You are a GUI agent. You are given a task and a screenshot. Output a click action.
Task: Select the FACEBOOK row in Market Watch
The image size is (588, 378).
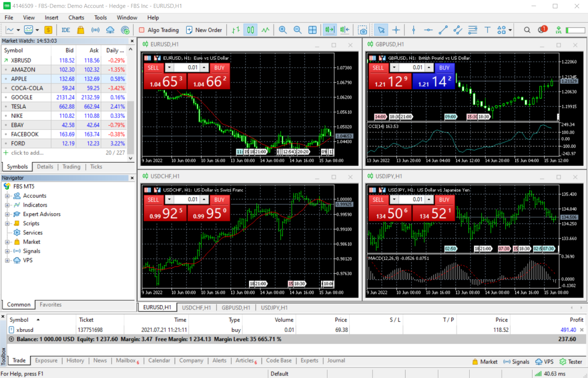64,134
